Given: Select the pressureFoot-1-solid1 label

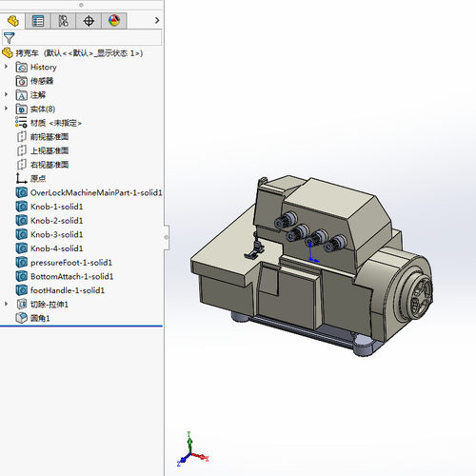Looking at the screenshot, I should 71,263.
